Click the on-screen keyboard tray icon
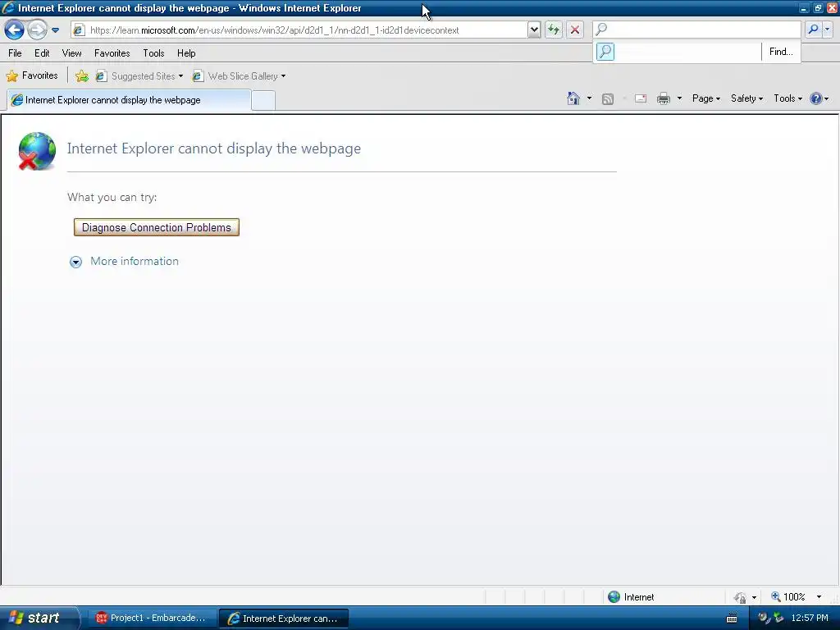Image resolution: width=840 pixels, height=630 pixels. (731, 619)
